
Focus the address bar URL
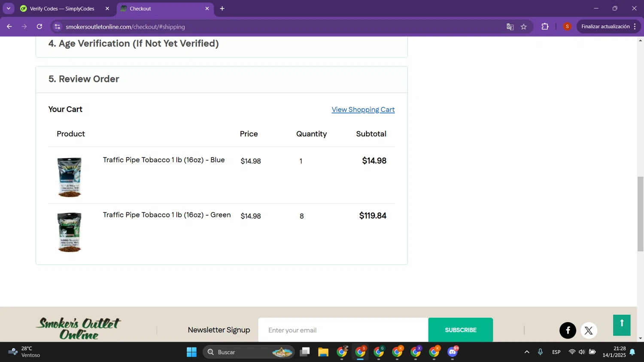click(x=125, y=27)
